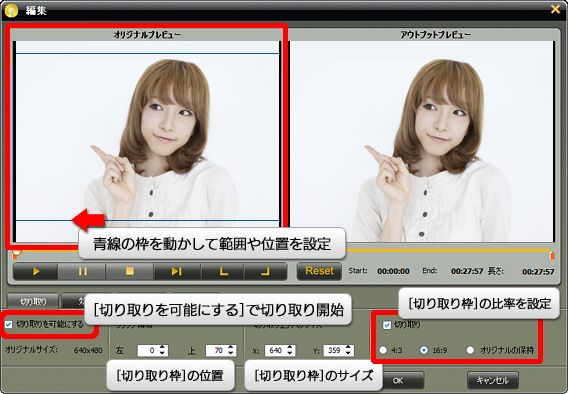Screen dimensions: 568x394
Task: Confirm edits with the OK button
Action: 397,381
